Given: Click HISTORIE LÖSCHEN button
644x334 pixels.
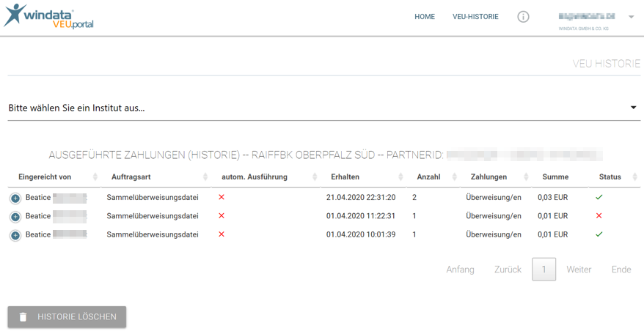Looking at the screenshot, I should tap(67, 316).
